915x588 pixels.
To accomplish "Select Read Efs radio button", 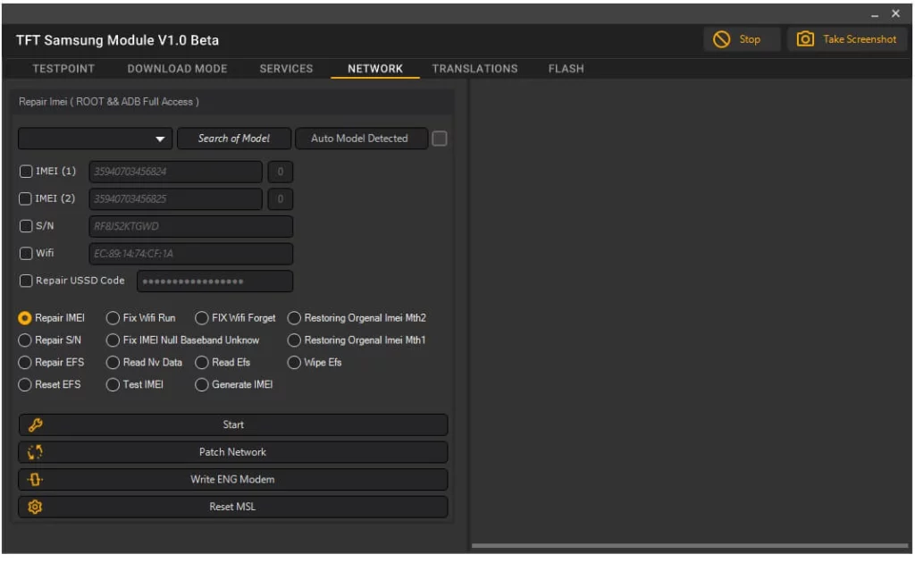I will click(x=201, y=362).
